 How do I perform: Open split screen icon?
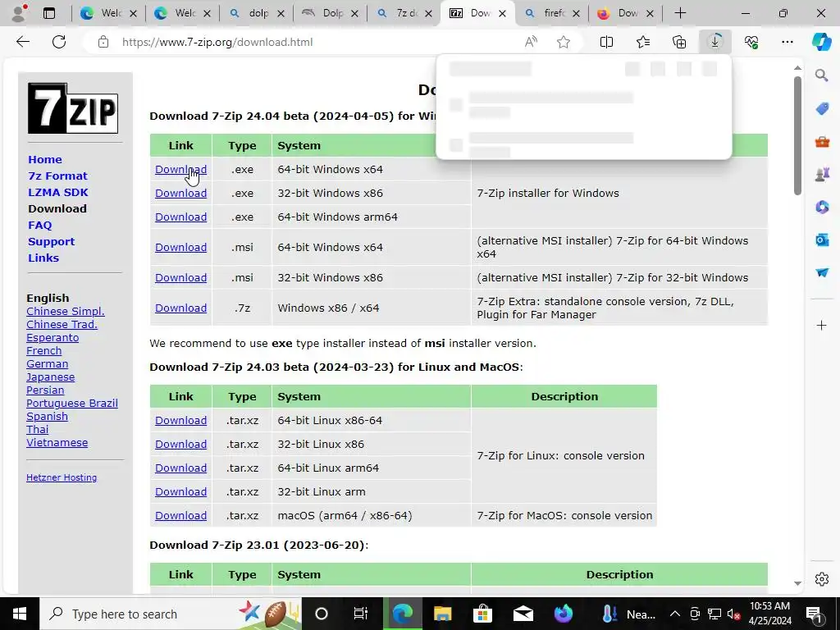click(x=606, y=42)
